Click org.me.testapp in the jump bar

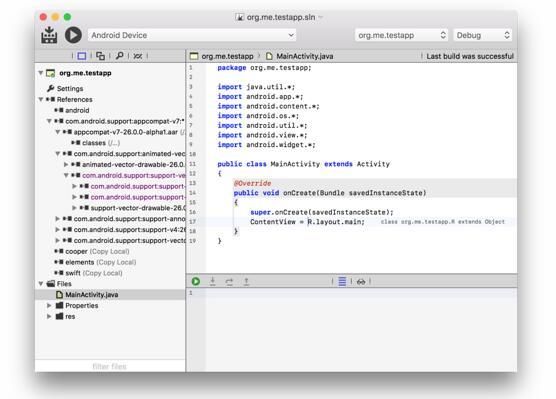point(227,56)
